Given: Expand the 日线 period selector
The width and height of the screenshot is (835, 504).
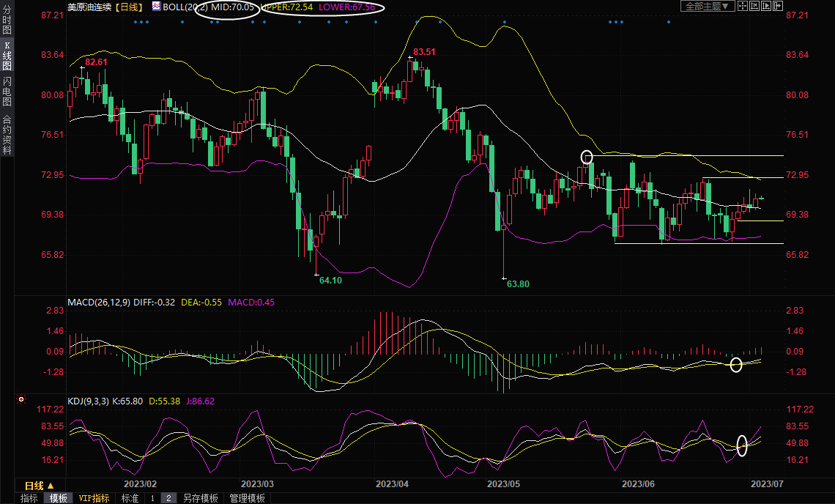Looking at the screenshot, I should pos(34,486).
